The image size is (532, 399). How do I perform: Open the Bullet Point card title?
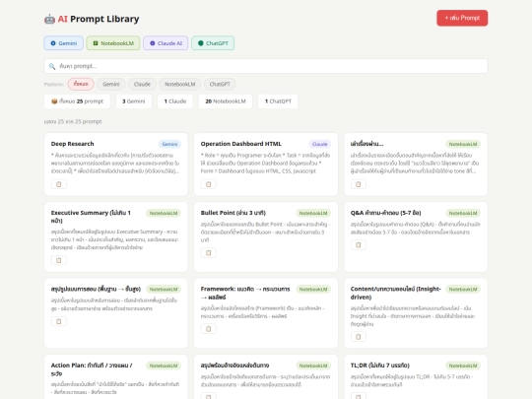pyautogui.click(x=233, y=213)
